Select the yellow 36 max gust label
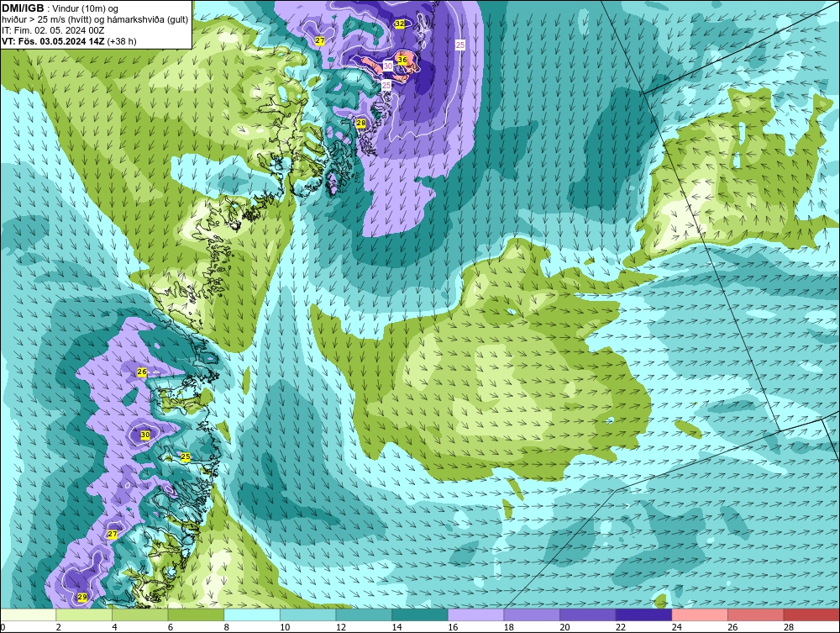This screenshot has width=840, height=633. (402, 59)
